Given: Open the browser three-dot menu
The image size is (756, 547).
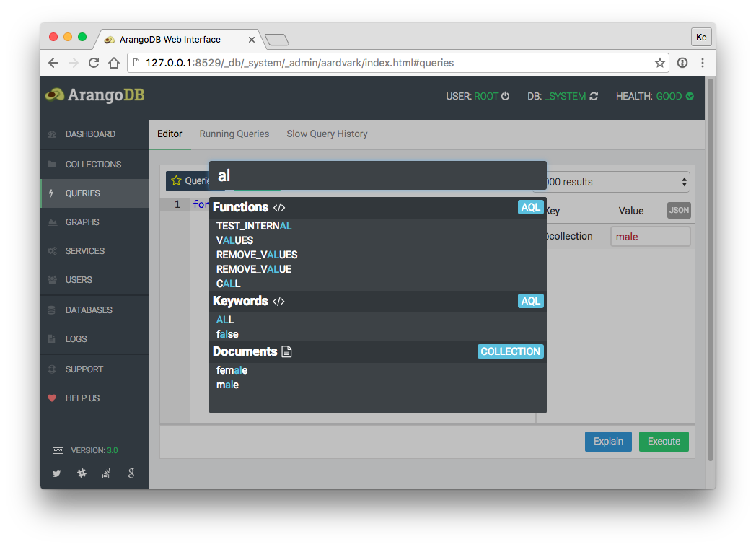Looking at the screenshot, I should 702,63.
